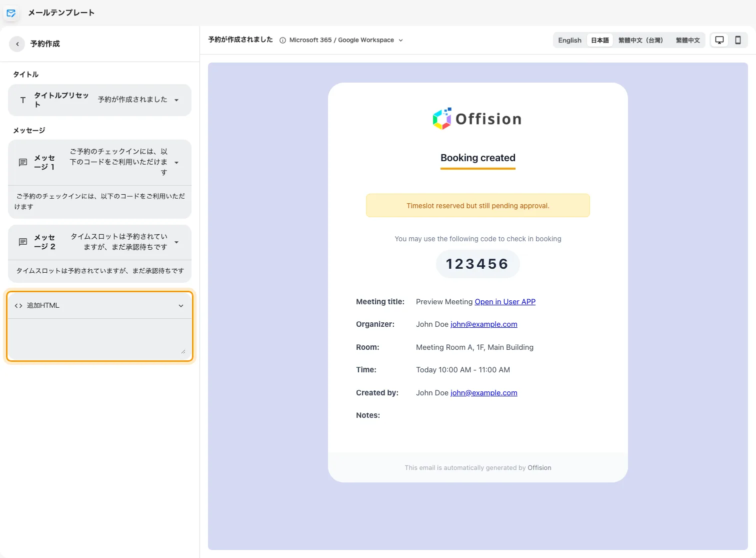Image resolution: width=756 pixels, height=558 pixels.
Task: Click the メッセージ 1 text field
Action: 100,202
